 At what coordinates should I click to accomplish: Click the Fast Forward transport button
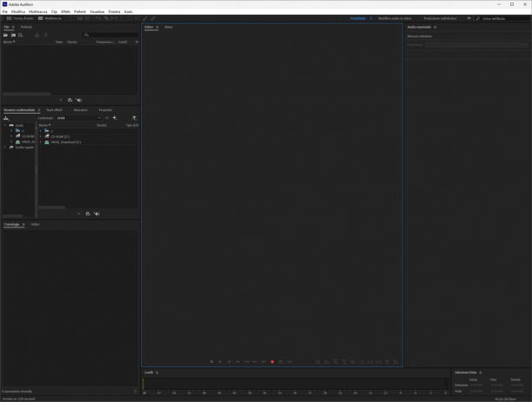(255, 362)
